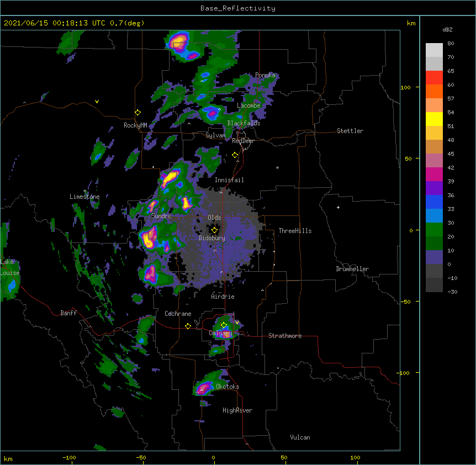Click the Stettler town label
The width and height of the screenshot is (476, 465).
(350, 131)
